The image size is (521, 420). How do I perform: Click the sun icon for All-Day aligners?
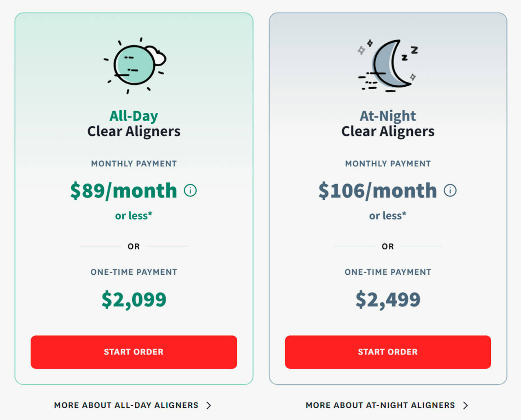tap(135, 65)
